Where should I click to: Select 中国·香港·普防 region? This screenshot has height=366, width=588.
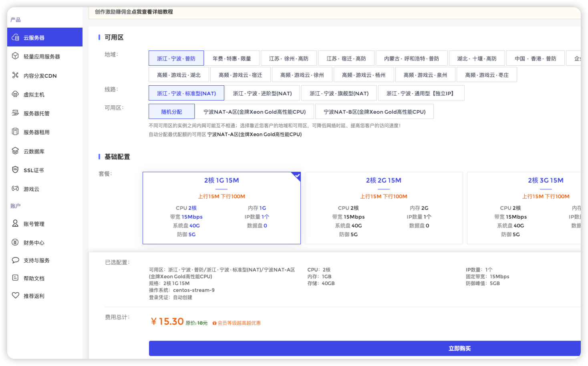(x=536, y=58)
